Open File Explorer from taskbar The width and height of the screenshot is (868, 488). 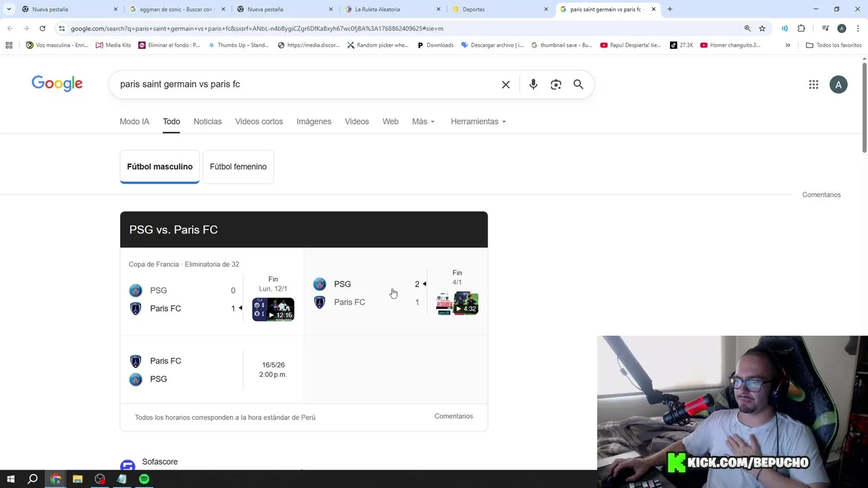pos(77,479)
